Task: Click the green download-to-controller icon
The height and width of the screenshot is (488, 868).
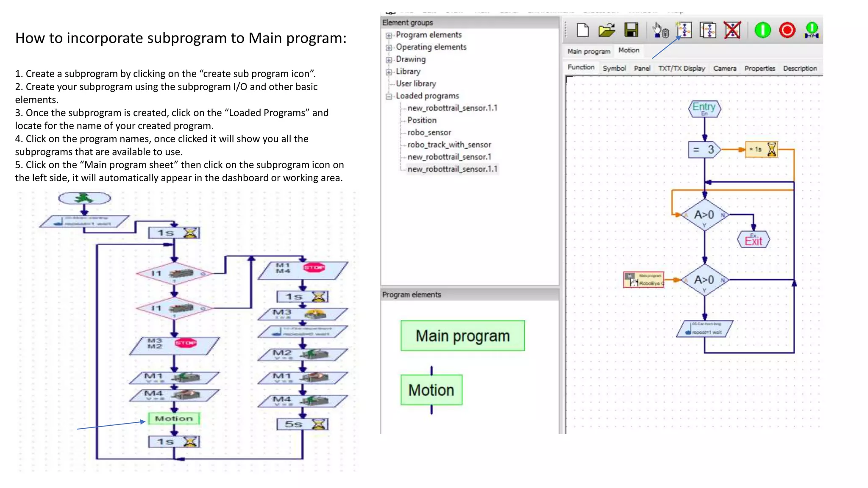Action: [812, 30]
